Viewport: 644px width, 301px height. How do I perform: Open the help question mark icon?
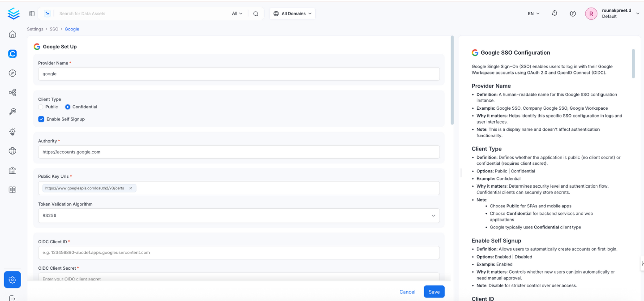pyautogui.click(x=573, y=13)
